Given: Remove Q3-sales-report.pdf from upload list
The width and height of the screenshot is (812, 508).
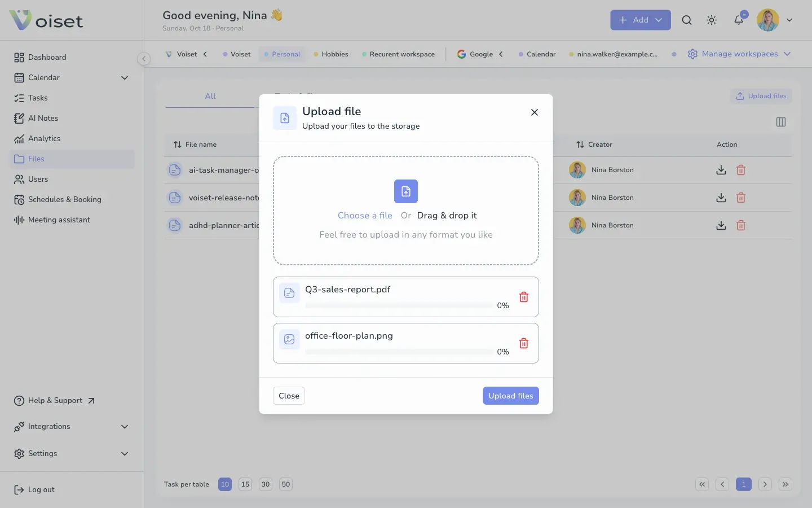Looking at the screenshot, I should [x=524, y=297].
